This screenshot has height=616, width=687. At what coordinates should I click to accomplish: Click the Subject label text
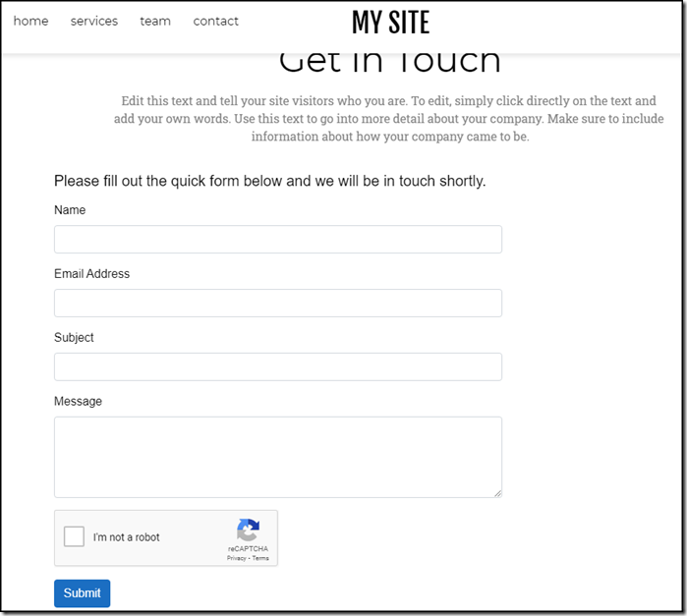click(x=74, y=337)
